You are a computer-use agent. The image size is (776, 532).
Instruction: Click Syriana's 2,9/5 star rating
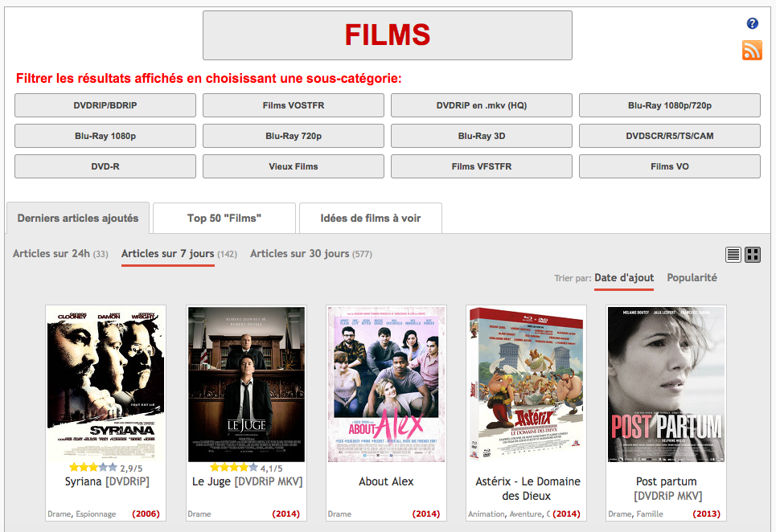tap(106, 468)
